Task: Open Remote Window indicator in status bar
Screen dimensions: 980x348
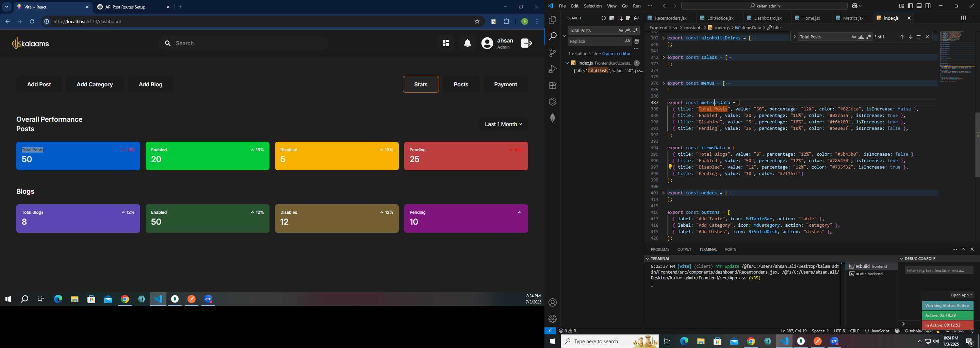Action: coord(550,331)
